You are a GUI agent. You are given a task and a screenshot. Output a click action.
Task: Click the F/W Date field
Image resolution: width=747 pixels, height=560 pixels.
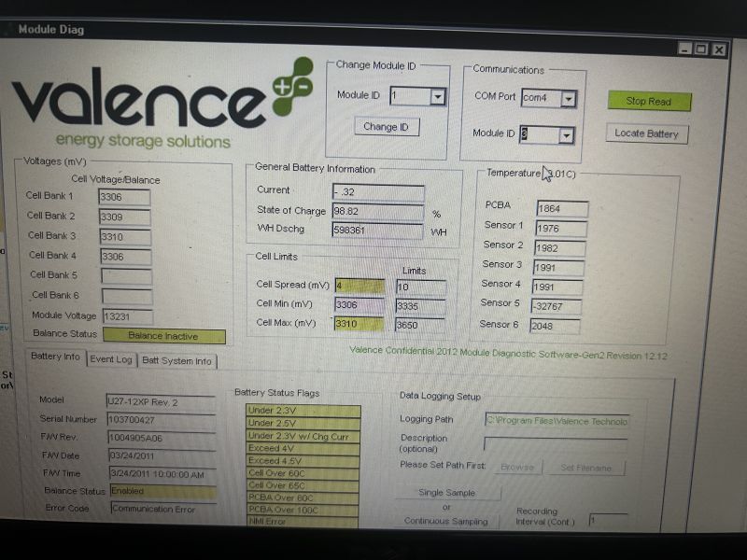(x=162, y=455)
